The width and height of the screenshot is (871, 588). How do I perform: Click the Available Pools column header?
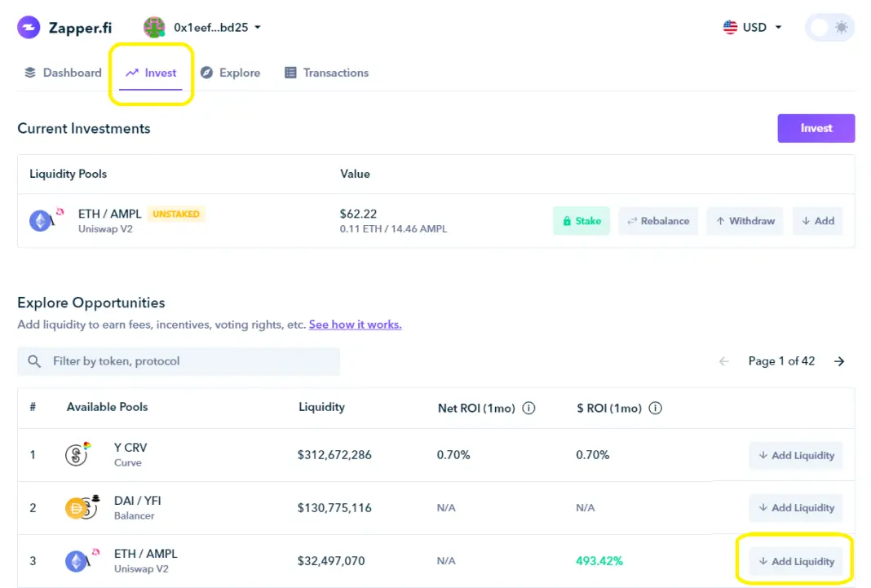coord(107,407)
